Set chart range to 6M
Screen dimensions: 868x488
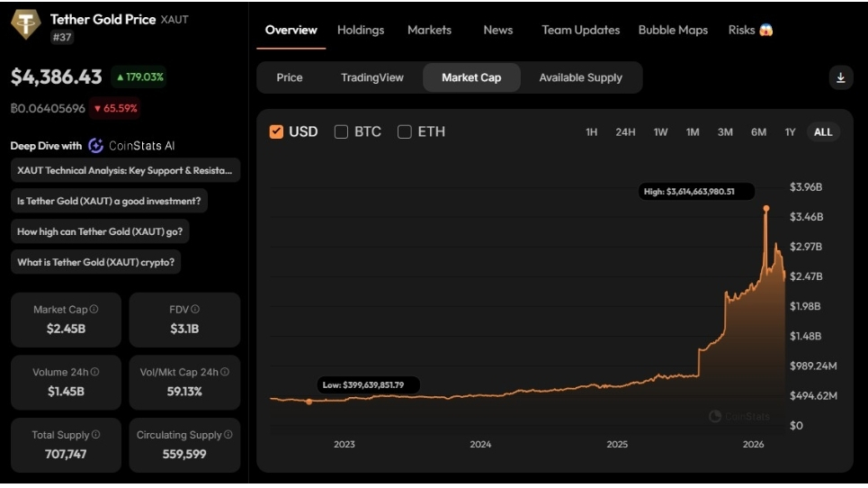758,131
